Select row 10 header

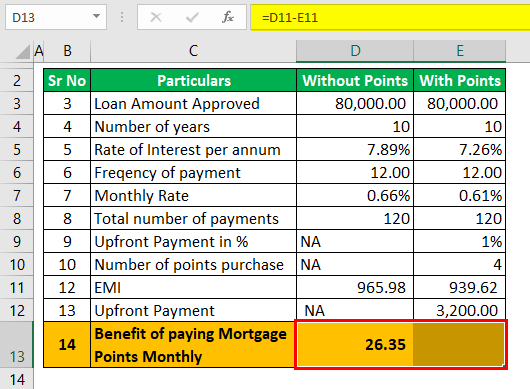[17, 264]
